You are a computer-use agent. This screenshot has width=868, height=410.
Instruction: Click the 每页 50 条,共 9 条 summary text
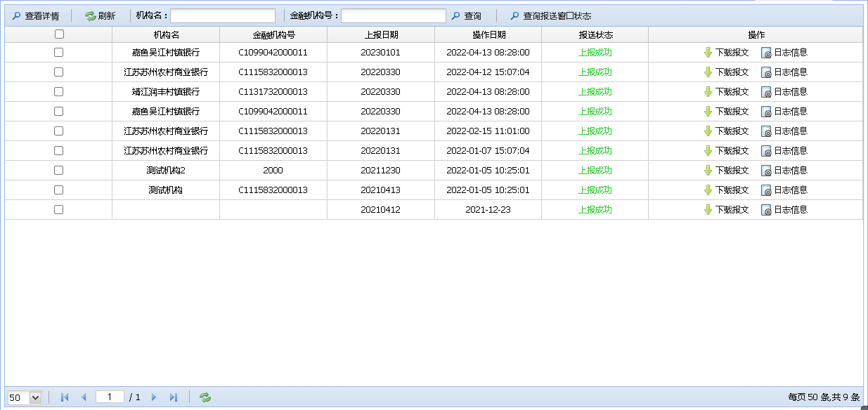(x=824, y=397)
